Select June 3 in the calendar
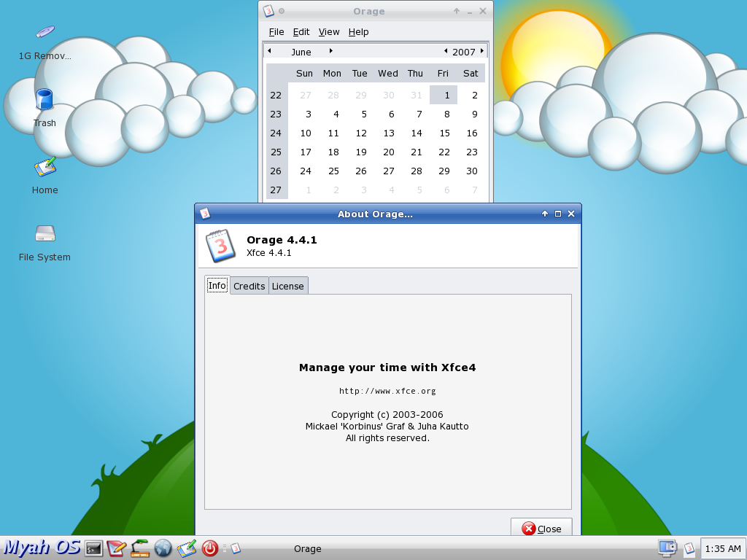Screen dimensions: 747x560 tap(306, 114)
